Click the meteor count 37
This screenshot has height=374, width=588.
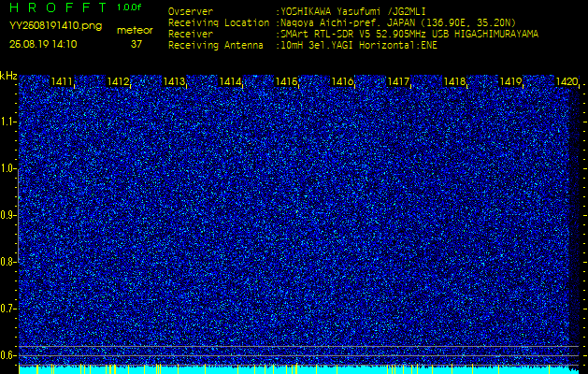136,44
